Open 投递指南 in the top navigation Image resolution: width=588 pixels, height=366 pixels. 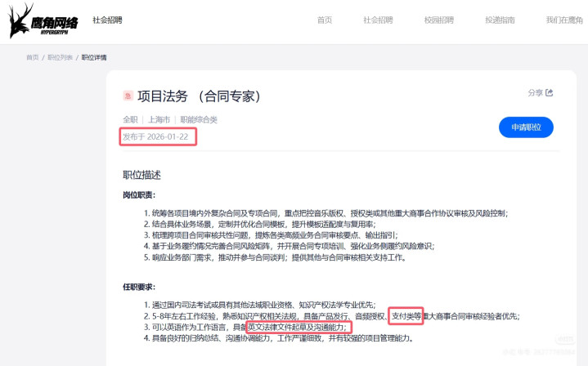coord(500,20)
